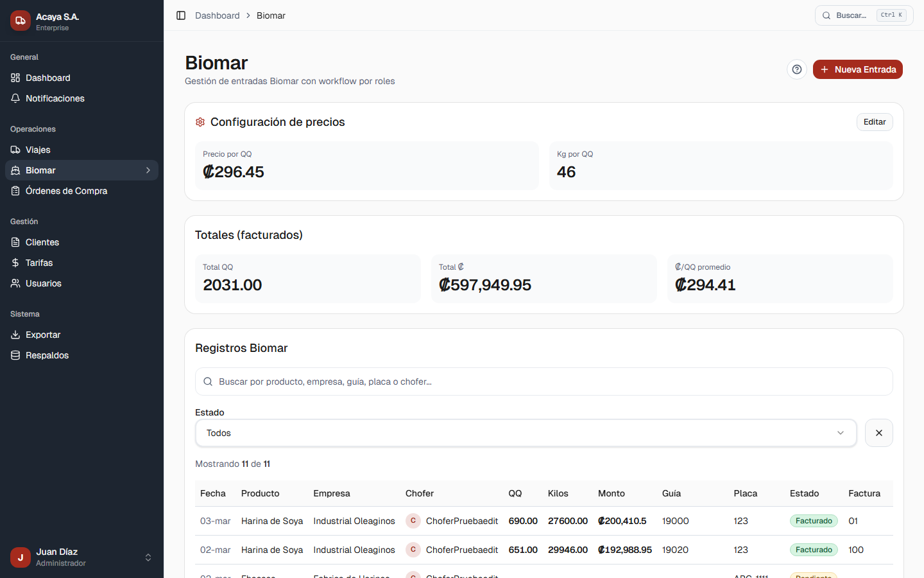Expand the Juan Díaz user menu
Image resolution: width=924 pixels, height=578 pixels.
[148, 557]
